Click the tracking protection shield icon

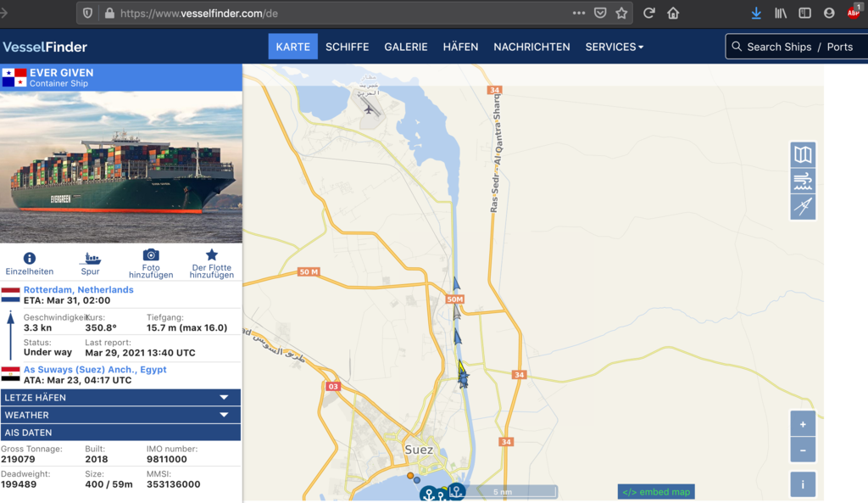[x=87, y=14]
